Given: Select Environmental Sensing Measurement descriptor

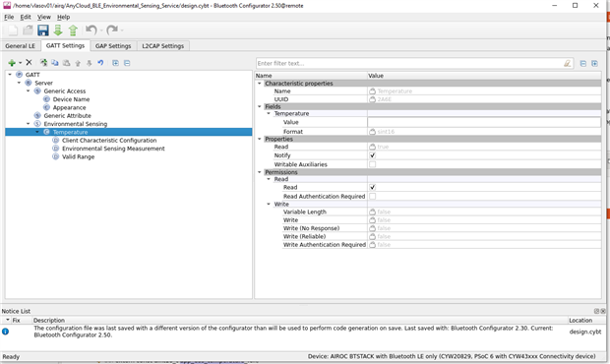Looking at the screenshot, I should coord(113,149).
